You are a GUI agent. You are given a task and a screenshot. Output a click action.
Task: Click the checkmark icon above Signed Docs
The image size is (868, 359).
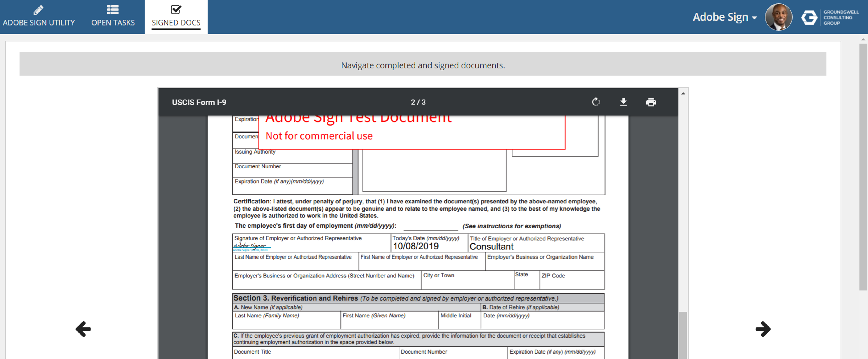click(176, 10)
